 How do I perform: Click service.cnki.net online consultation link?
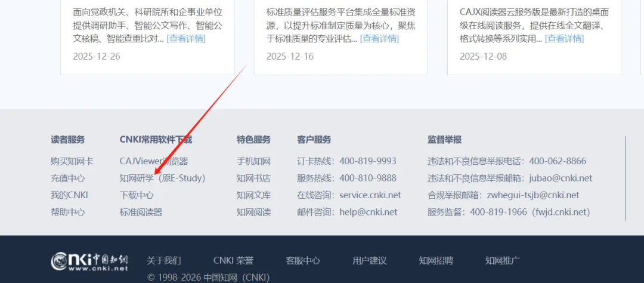pyautogui.click(x=370, y=195)
